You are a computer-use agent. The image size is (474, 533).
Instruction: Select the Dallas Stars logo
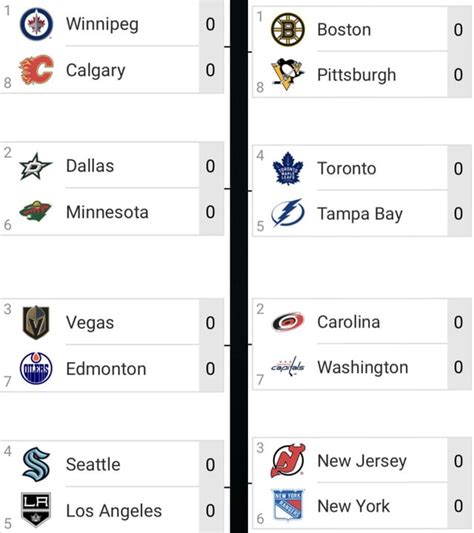coord(36,166)
